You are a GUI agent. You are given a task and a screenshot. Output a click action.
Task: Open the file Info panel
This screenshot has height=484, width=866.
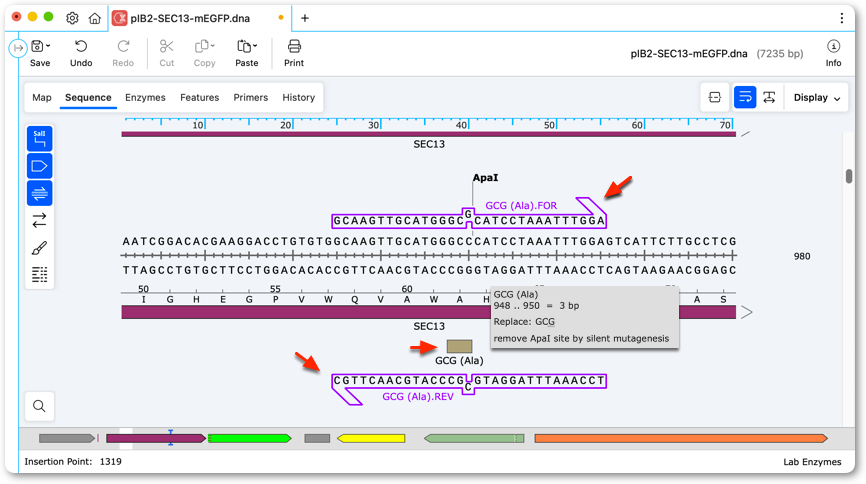(833, 54)
